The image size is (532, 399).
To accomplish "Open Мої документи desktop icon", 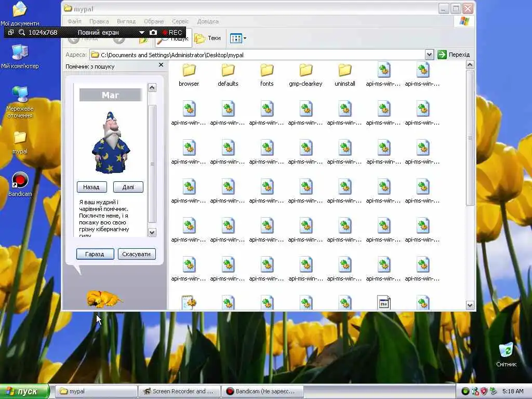I will coord(20,14).
